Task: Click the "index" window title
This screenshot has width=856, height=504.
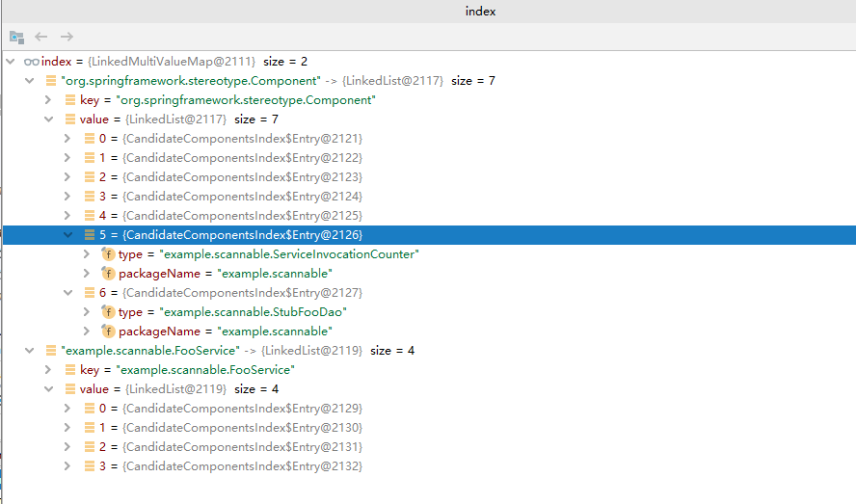Action: [x=480, y=12]
